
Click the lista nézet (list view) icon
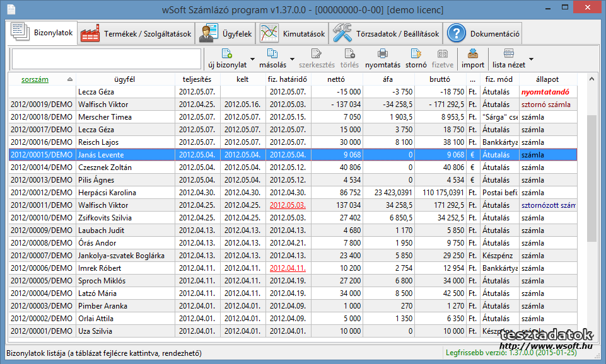508,54
